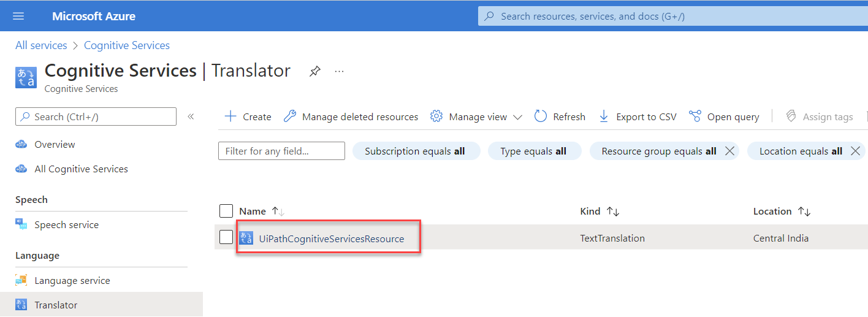Open the ellipsis more options menu
The height and width of the screenshot is (317, 868).
pos(339,71)
